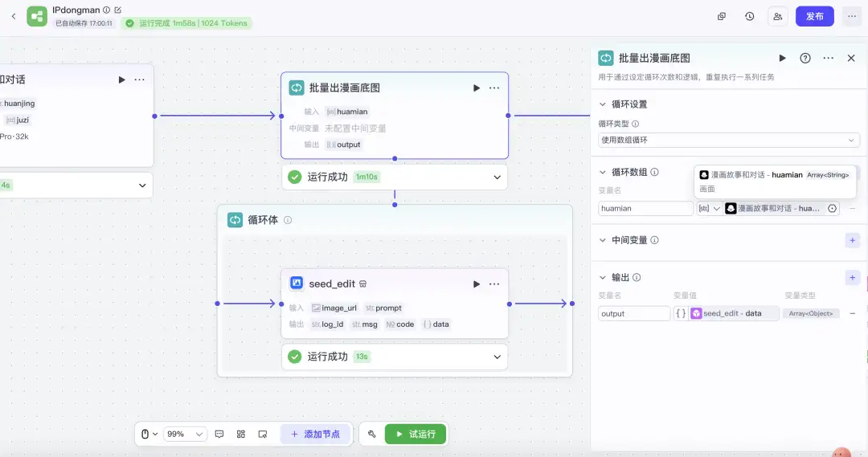Click the 循环体 loop icon
868x457 pixels.
235,219
